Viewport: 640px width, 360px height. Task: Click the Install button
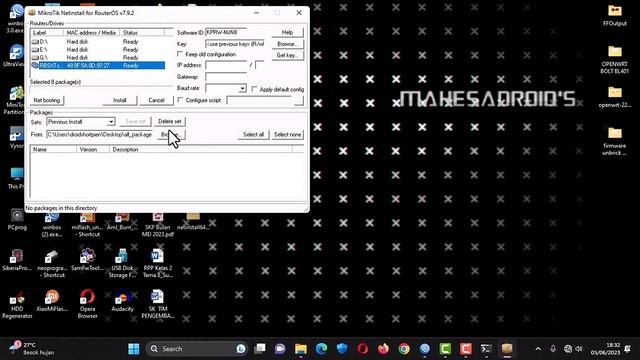point(120,100)
